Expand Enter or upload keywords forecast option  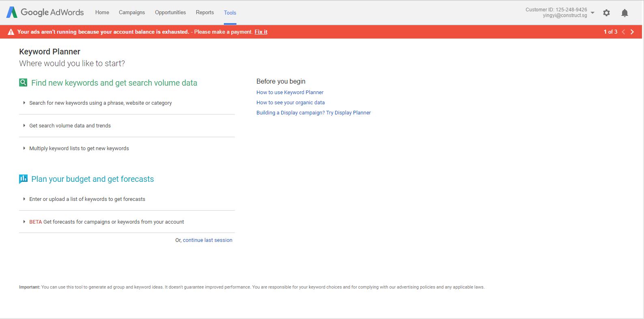pyautogui.click(x=87, y=199)
